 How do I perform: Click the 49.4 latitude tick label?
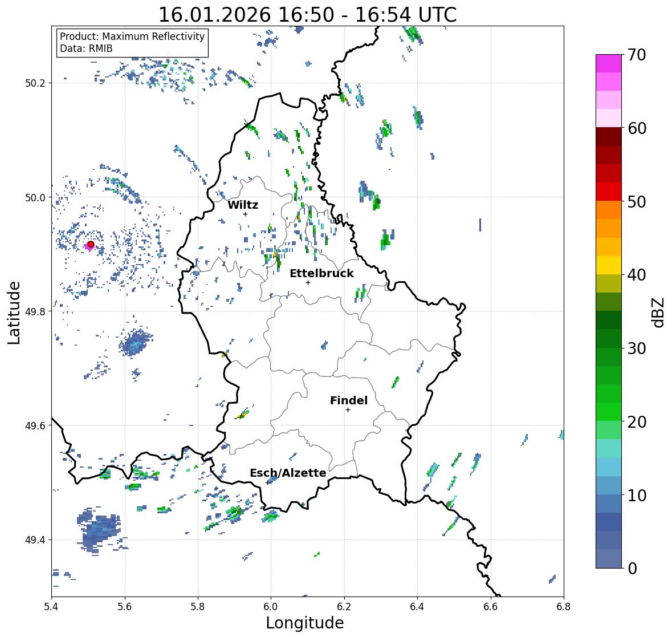35,540
